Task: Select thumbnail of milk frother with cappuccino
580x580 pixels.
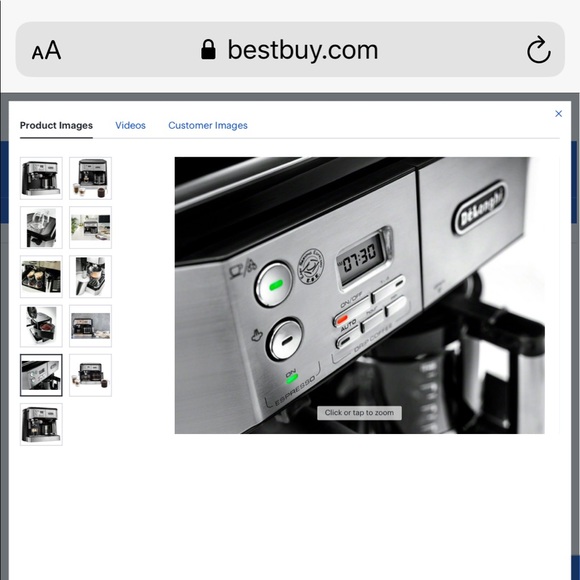Action: pyautogui.click(x=90, y=277)
